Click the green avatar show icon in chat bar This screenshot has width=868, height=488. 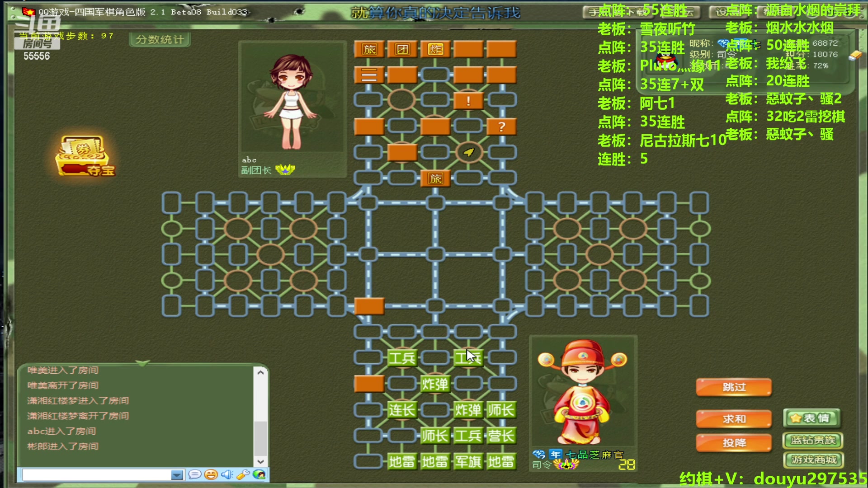[x=259, y=474]
